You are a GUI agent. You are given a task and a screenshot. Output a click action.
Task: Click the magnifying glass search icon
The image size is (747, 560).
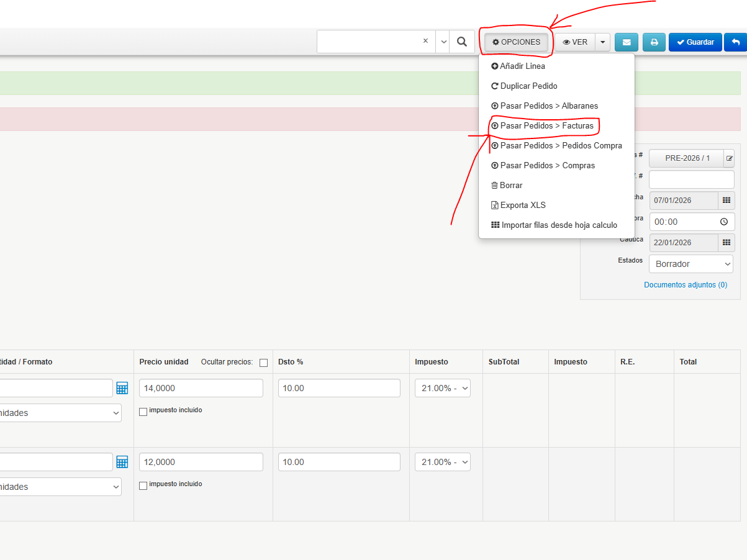pos(462,42)
